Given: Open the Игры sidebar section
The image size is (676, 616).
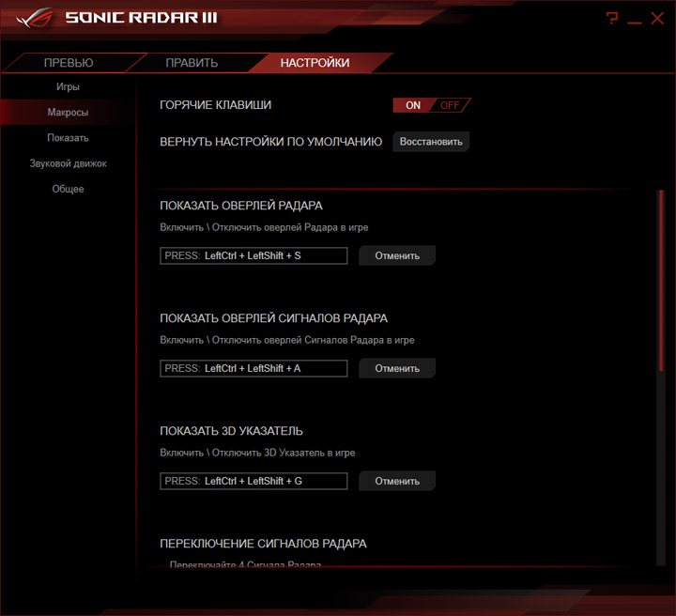Looking at the screenshot, I should pyautogui.click(x=68, y=86).
